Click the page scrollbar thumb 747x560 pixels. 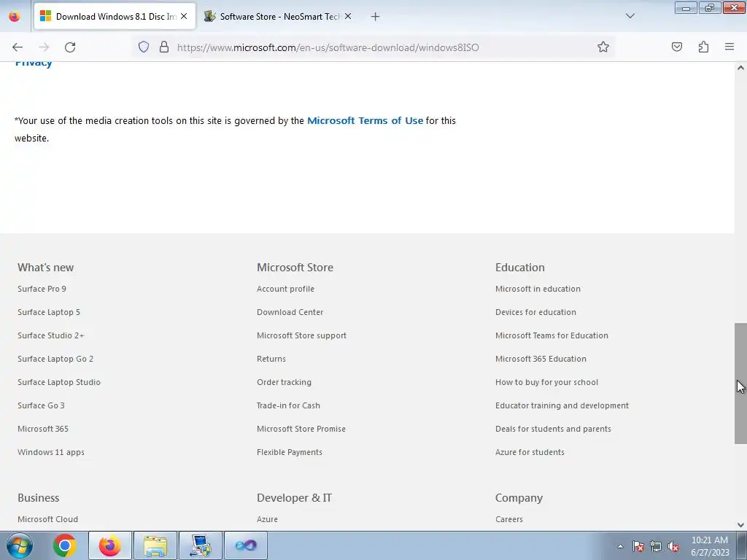[x=740, y=384]
